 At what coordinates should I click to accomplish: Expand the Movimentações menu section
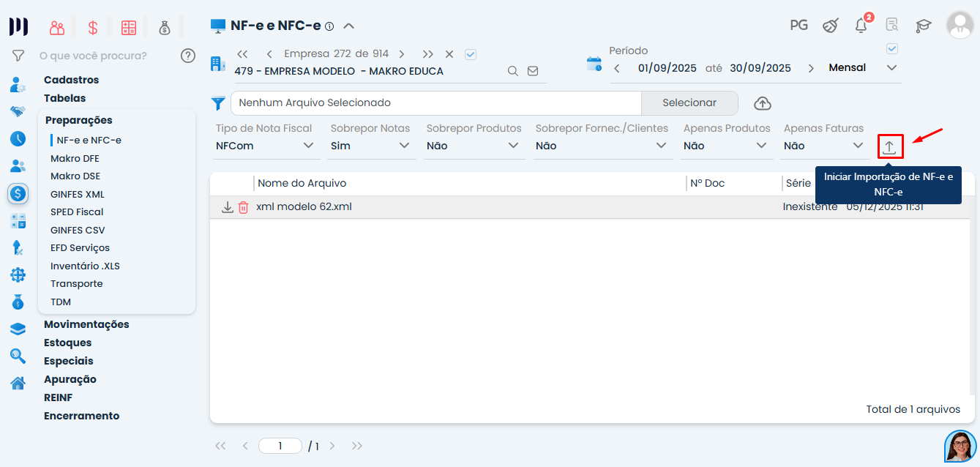pos(86,324)
